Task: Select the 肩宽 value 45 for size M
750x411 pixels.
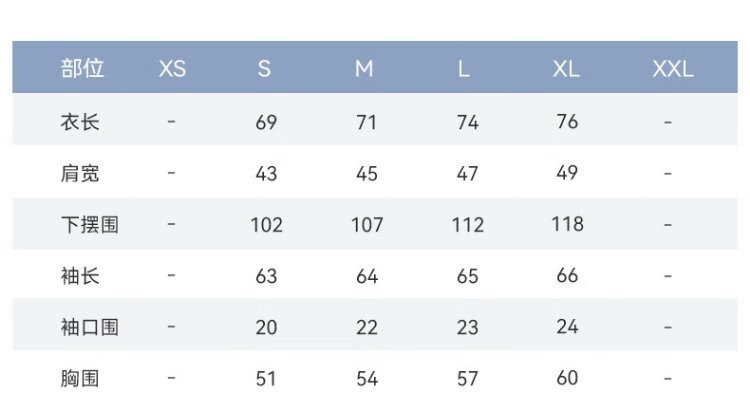Action: tap(367, 173)
